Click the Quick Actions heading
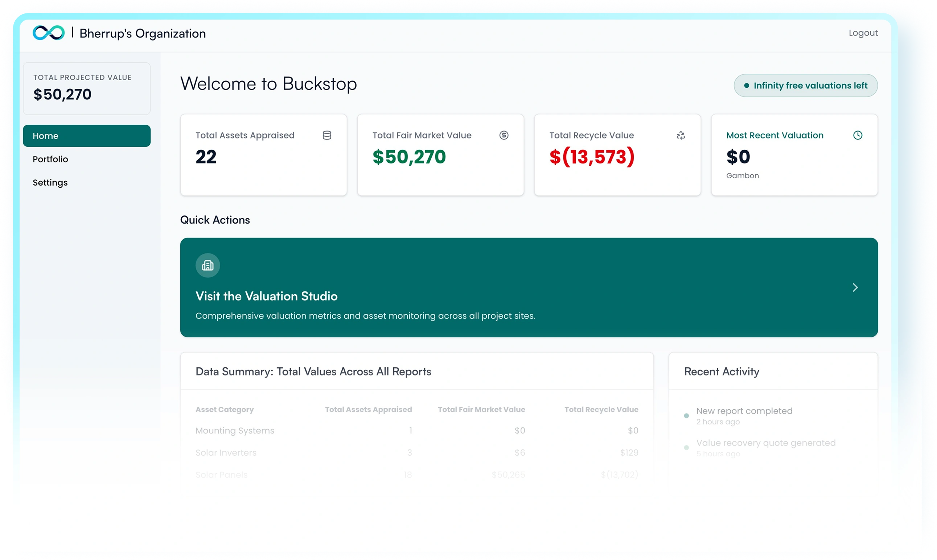The image size is (937, 560). [x=215, y=220]
